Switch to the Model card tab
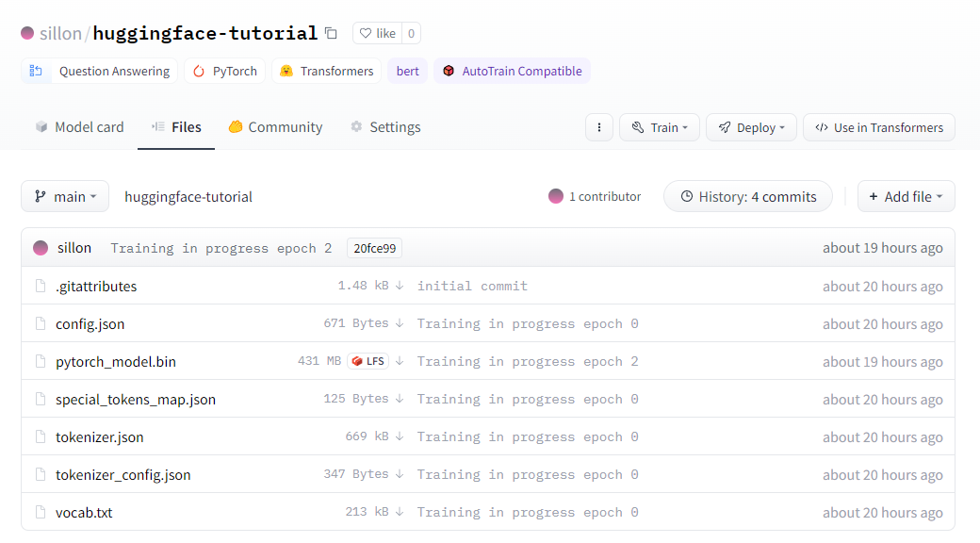 tap(79, 127)
